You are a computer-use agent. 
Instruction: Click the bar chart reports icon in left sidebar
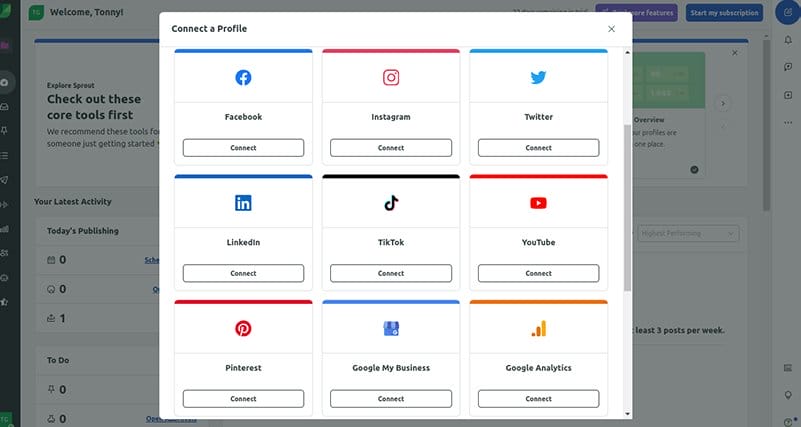point(4,229)
